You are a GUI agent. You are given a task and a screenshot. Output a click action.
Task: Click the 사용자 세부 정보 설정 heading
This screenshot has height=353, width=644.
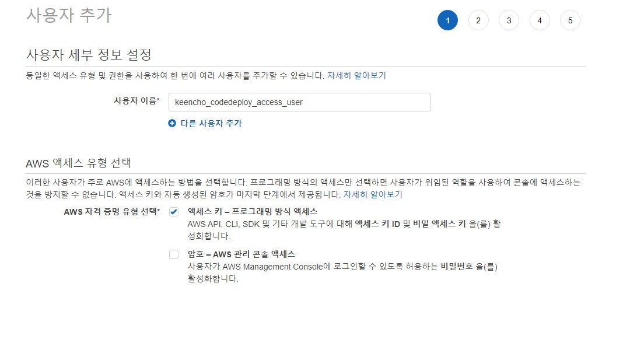coord(89,55)
